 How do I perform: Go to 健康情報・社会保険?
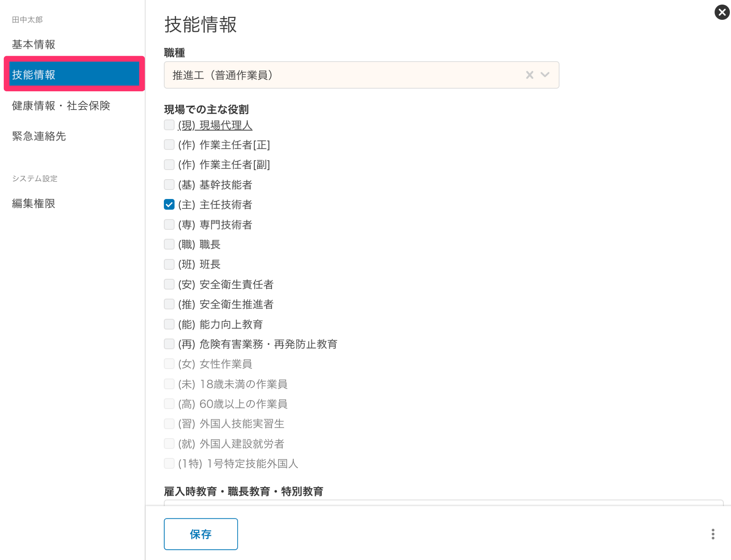coord(61,105)
